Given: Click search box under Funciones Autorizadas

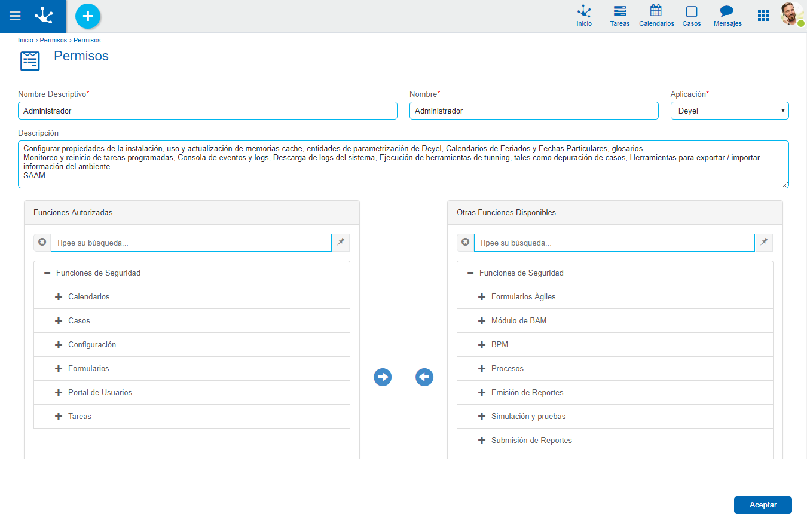Looking at the screenshot, I should click(191, 243).
